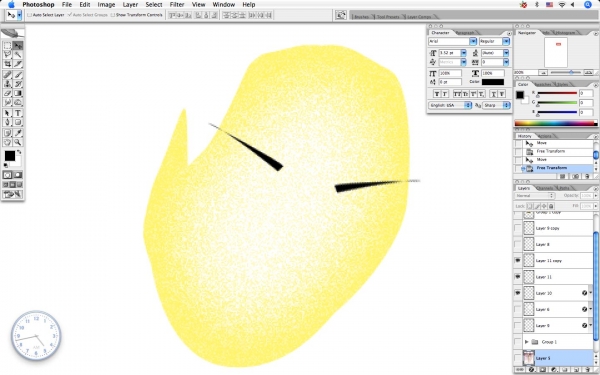Enable Auto Select Layer checkbox
The width and height of the screenshot is (600, 375).
pos(29,15)
